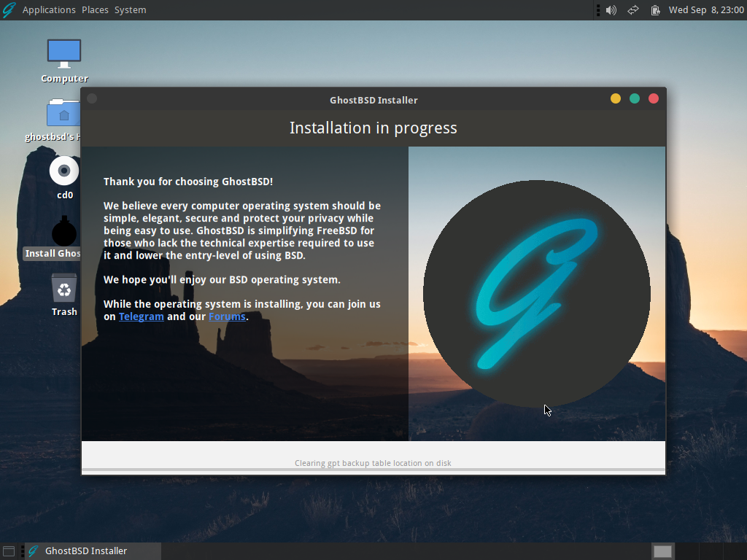Close the installer with the red button
The width and height of the screenshot is (747, 560).
(654, 98)
